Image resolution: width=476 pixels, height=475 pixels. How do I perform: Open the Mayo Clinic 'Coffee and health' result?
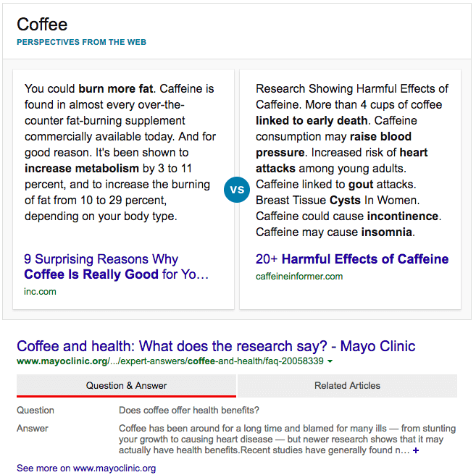click(216, 346)
